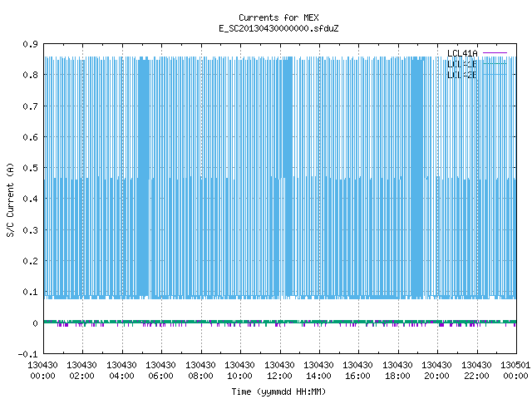Image resolution: width=532 pixels, height=399 pixels.
Task: Click the LCL41B legend label
Action: tap(462, 64)
